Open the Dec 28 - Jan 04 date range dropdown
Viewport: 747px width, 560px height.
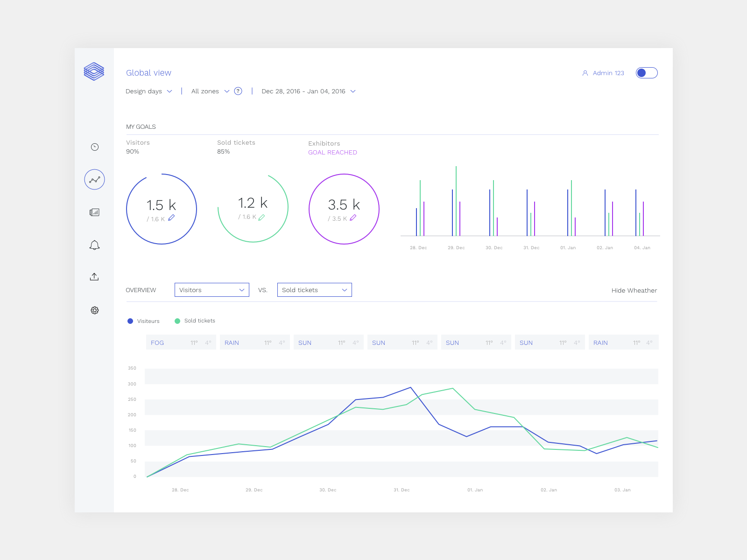pos(309,91)
